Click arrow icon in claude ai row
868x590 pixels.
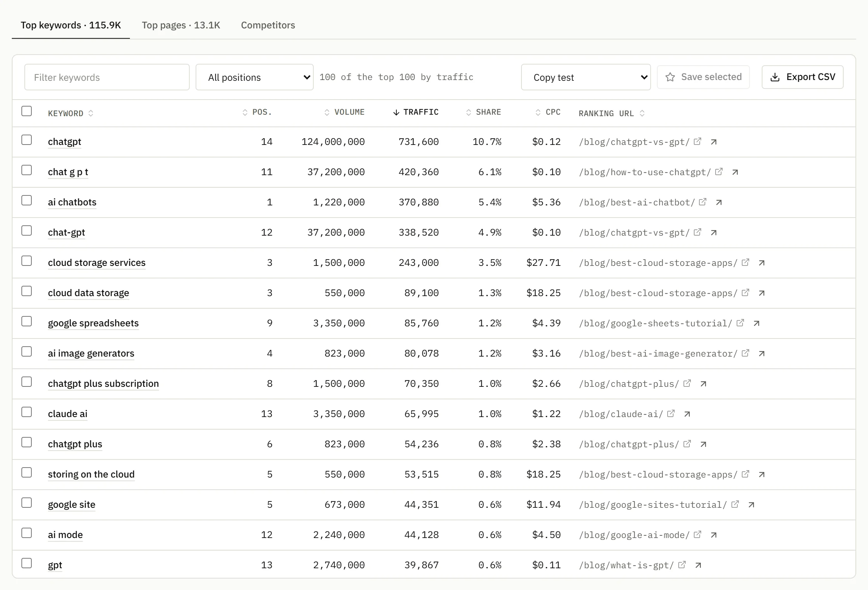pyautogui.click(x=687, y=414)
